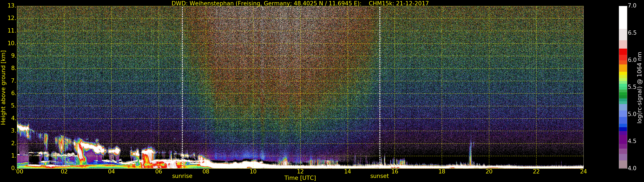Click the 14 tick on time axis
This screenshot has height=182, width=644.
(x=348, y=172)
